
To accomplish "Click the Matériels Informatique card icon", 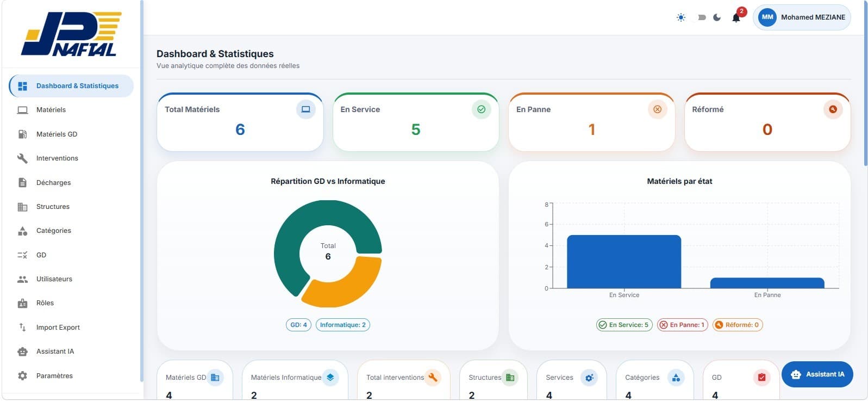I will click(330, 377).
